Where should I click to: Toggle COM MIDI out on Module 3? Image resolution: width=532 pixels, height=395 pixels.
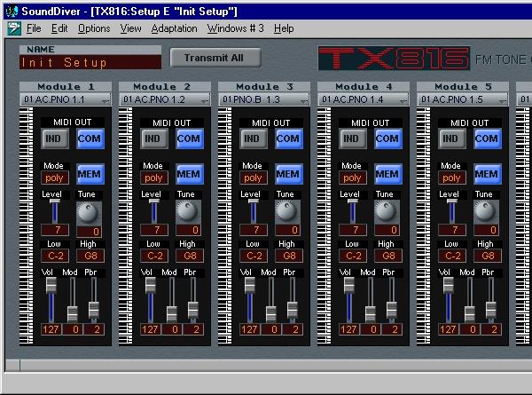click(289, 138)
